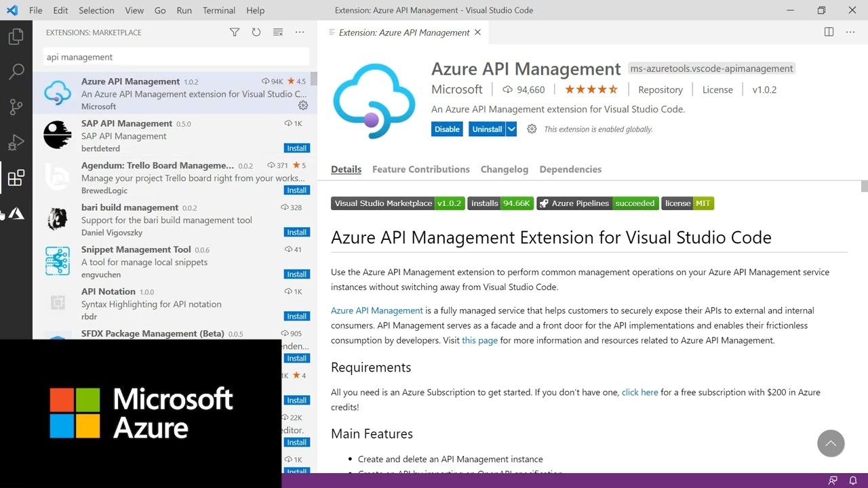Open notifications bell in status bar

(853, 481)
